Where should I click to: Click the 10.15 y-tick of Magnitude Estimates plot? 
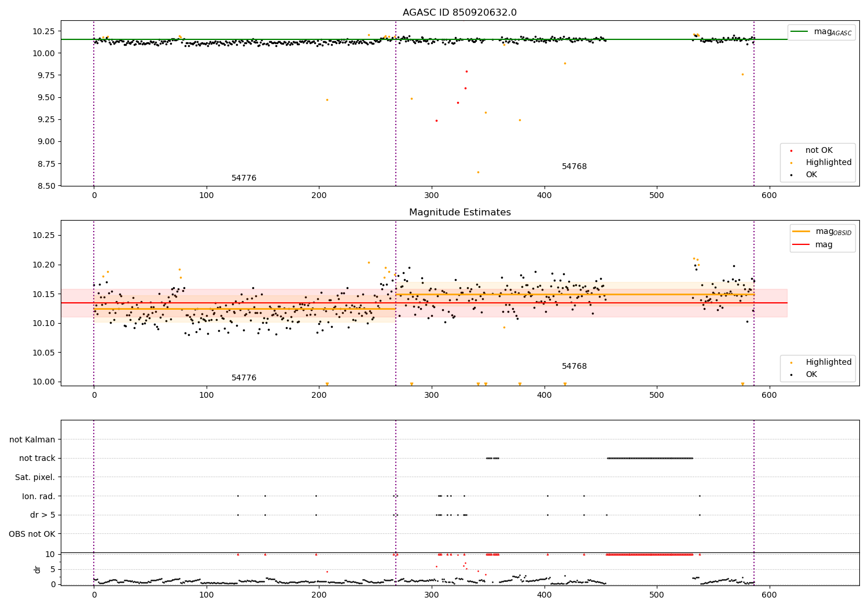click(x=43, y=295)
